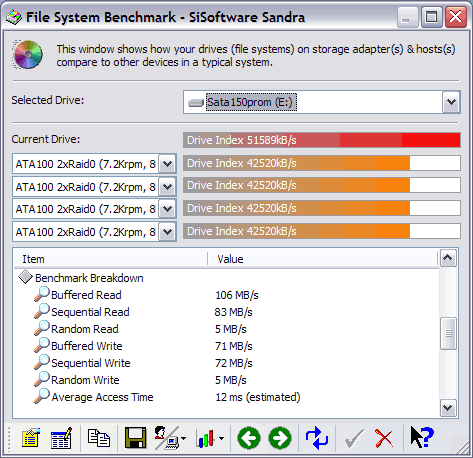Refresh benchmark using the blue arrows icon
The width and height of the screenshot is (473, 458).
coord(317,438)
